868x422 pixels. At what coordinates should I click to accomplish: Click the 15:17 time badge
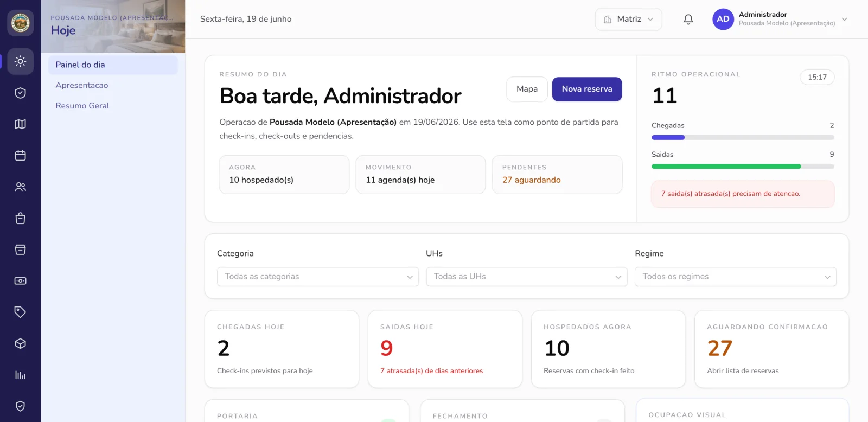pyautogui.click(x=817, y=77)
